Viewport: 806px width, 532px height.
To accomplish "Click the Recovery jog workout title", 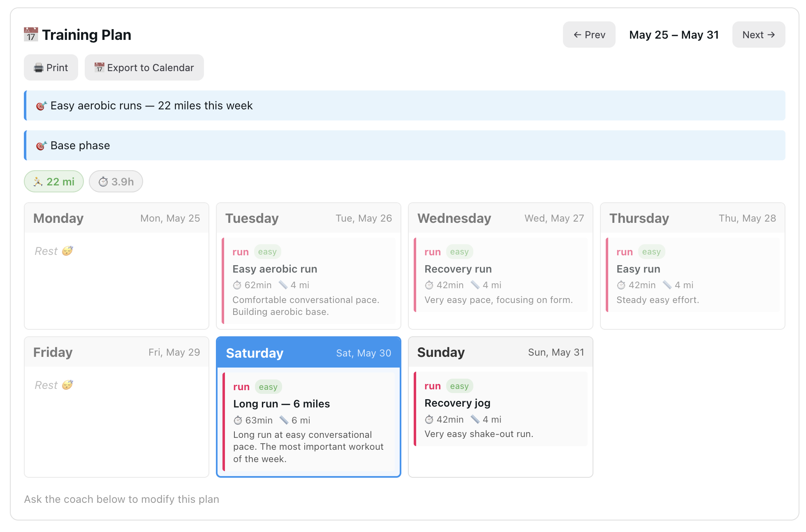I will click(457, 403).
